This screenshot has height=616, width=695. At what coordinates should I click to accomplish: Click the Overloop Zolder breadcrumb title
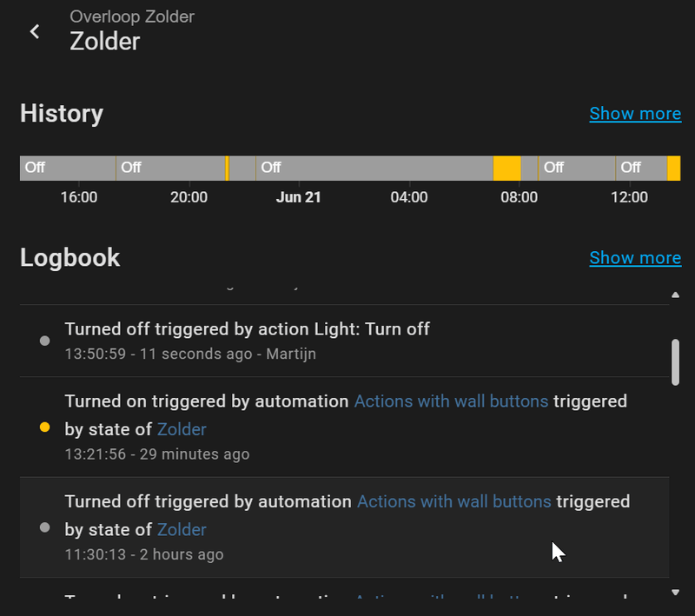132,16
